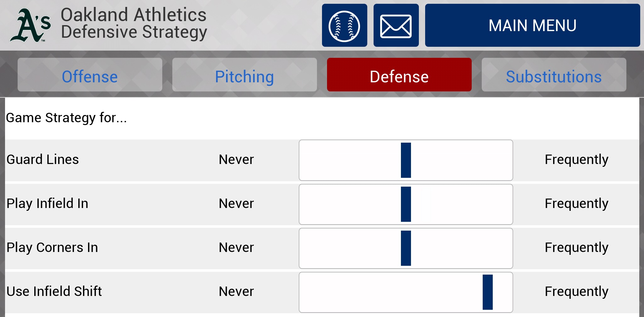This screenshot has width=644, height=317.
Task: Open the MAIN MENU button
Action: [532, 25]
